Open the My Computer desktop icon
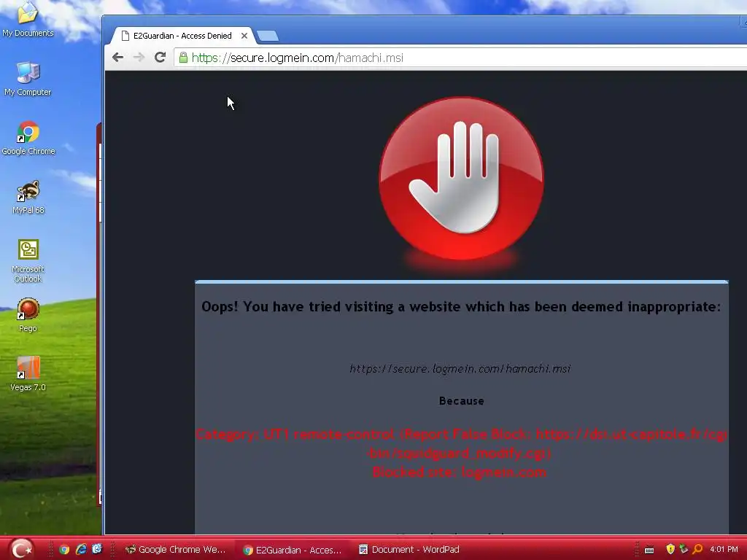The width and height of the screenshot is (747, 560). coord(28,79)
